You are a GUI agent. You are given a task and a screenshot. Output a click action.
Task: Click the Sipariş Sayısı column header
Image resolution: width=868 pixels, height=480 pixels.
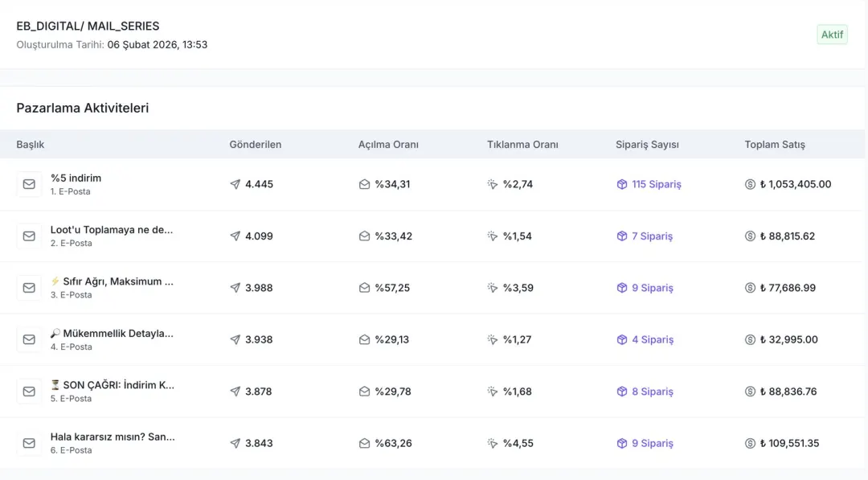tap(647, 145)
